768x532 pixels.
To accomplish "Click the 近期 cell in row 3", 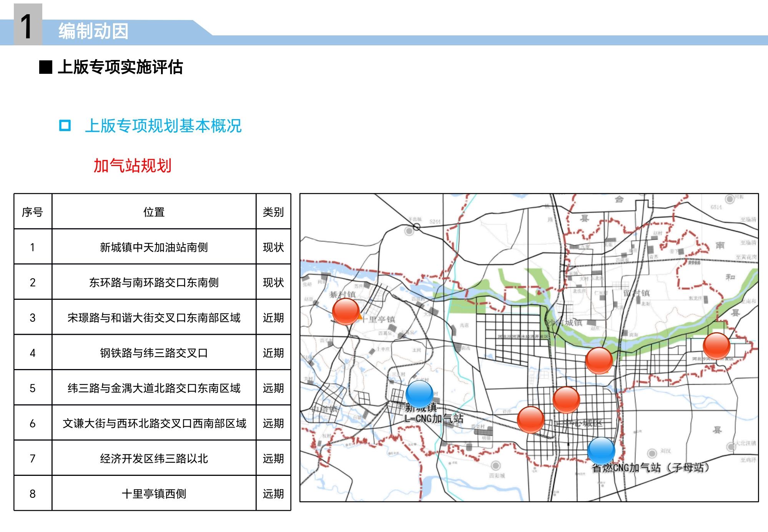I will [x=273, y=318].
